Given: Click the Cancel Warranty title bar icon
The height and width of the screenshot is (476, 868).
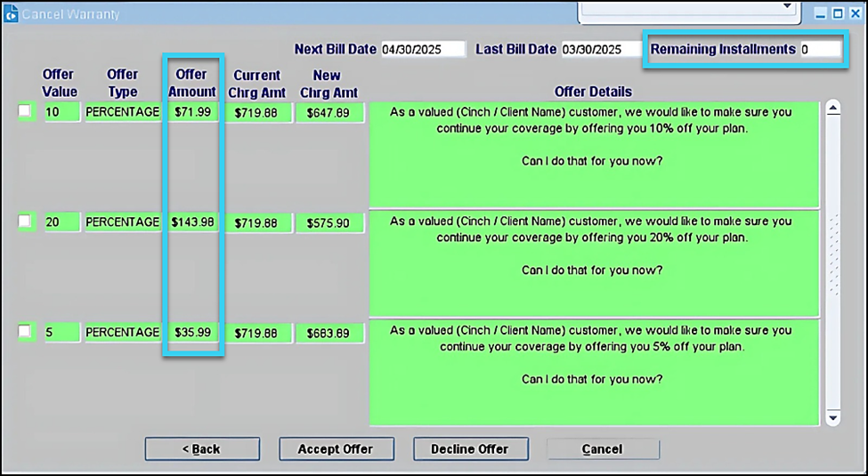Looking at the screenshot, I should click(x=11, y=14).
